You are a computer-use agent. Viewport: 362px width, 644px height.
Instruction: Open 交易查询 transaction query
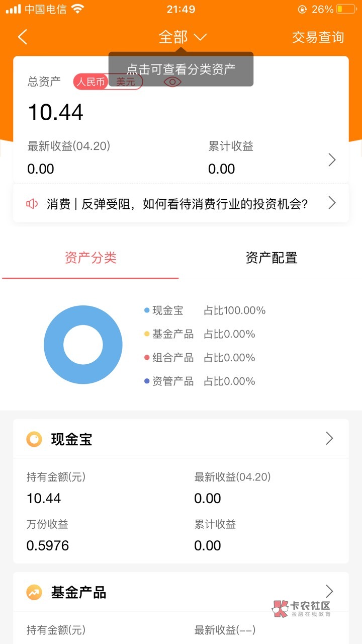point(318,37)
